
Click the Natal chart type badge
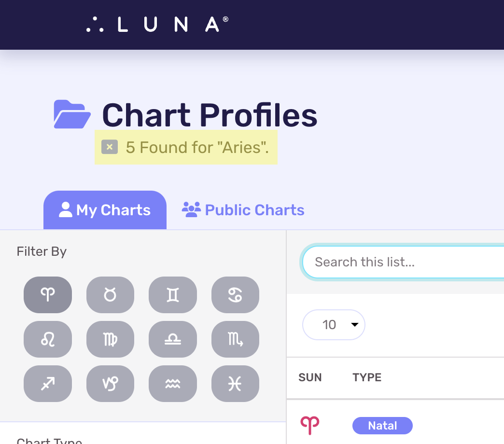[x=382, y=426]
